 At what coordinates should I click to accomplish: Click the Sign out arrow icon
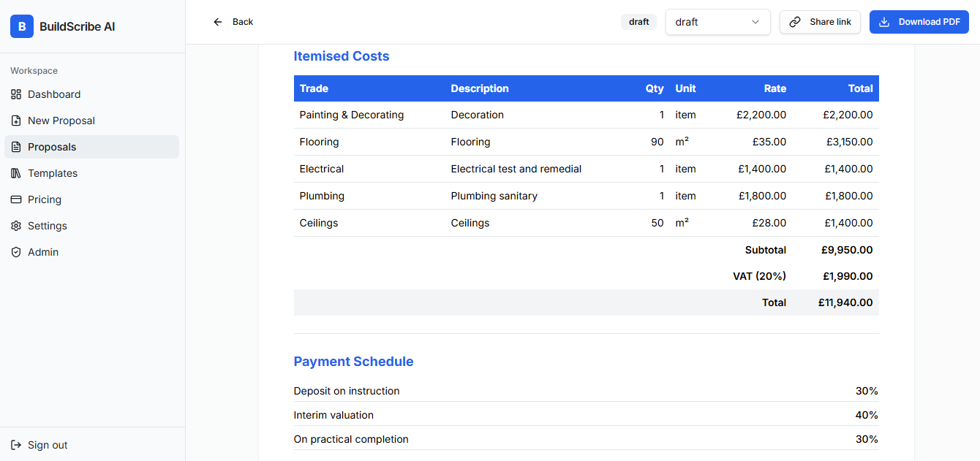16,445
